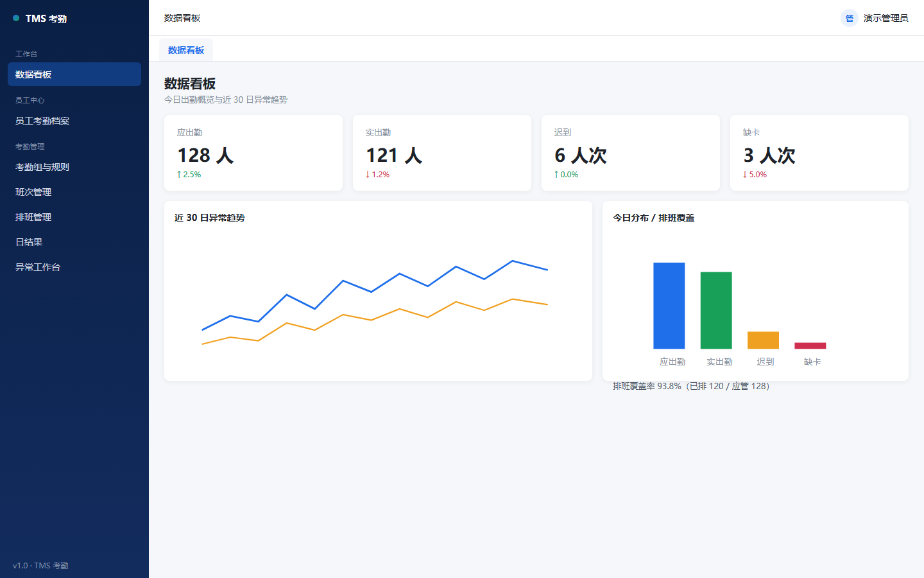Click the 应出勤 128 人 card

coord(253,153)
